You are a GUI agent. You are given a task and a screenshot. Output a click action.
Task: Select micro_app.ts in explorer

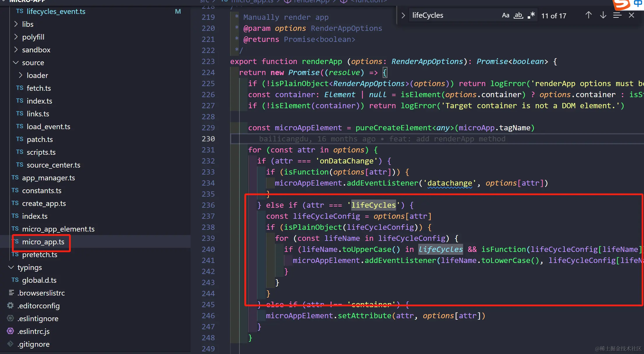[43, 242]
